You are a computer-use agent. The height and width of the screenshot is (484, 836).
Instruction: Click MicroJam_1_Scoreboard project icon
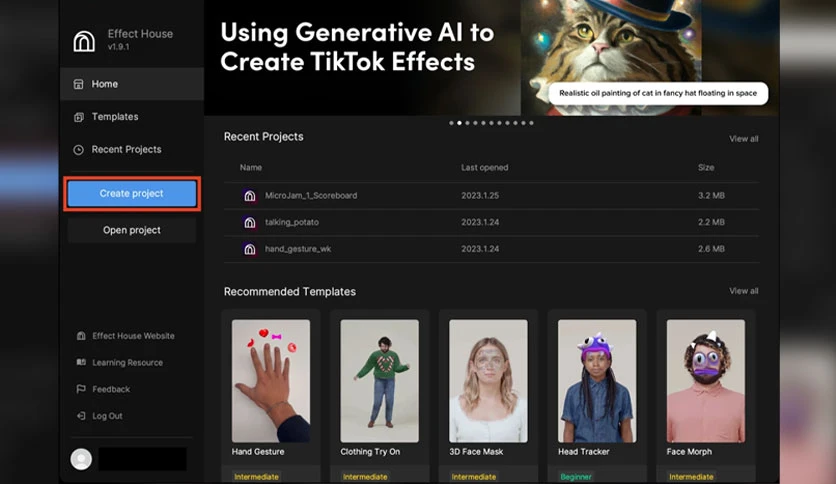point(250,196)
